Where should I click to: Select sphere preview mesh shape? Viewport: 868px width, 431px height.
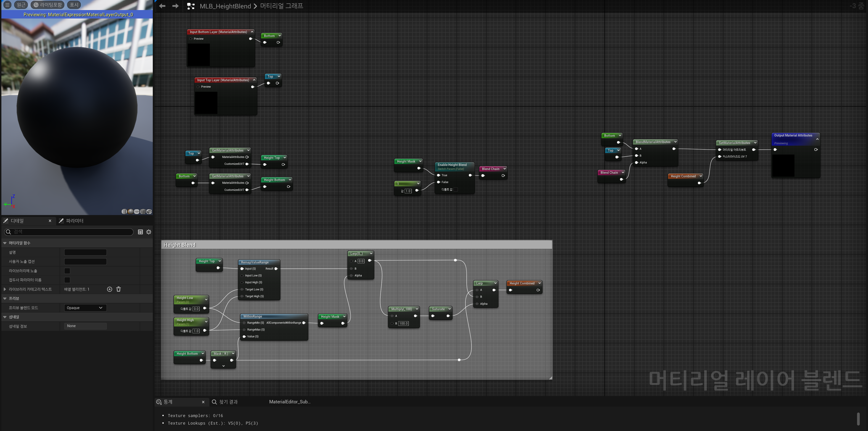click(130, 211)
